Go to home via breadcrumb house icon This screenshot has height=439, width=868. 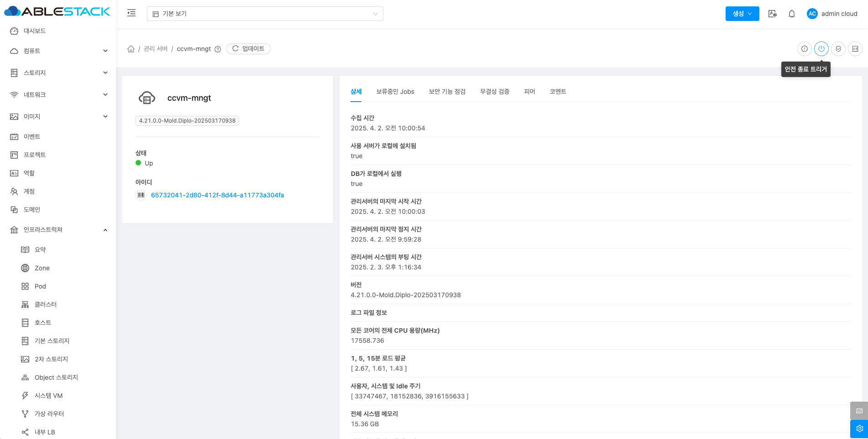[131, 49]
